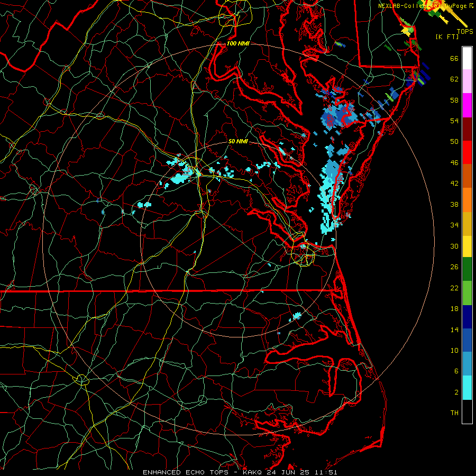Click the yellow legend swatch
The image size is (476, 476).
(x=467, y=246)
